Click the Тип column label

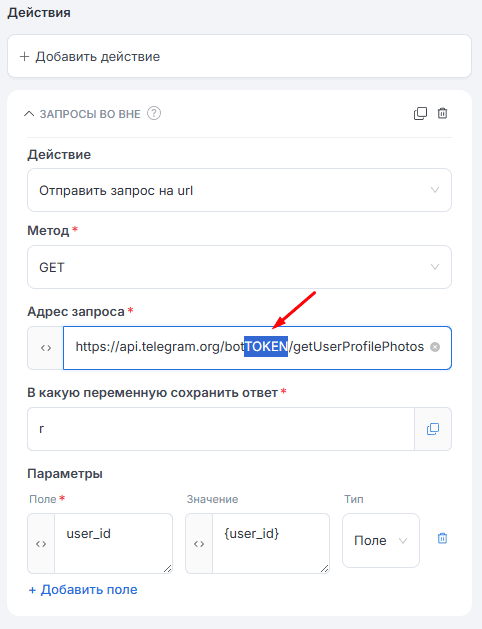pyautogui.click(x=353, y=499)
